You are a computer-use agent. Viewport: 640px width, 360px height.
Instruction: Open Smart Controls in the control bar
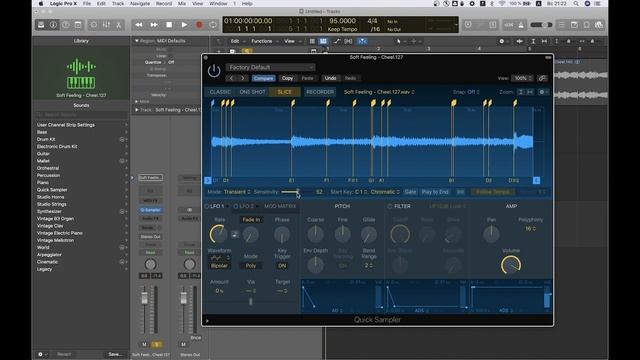coord(94,25)
